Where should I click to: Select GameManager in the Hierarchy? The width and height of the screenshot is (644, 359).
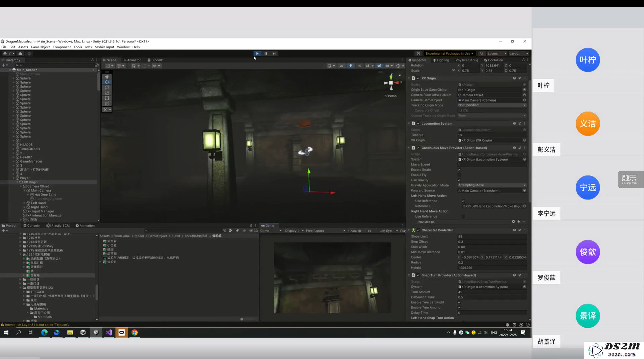(31, 161)
